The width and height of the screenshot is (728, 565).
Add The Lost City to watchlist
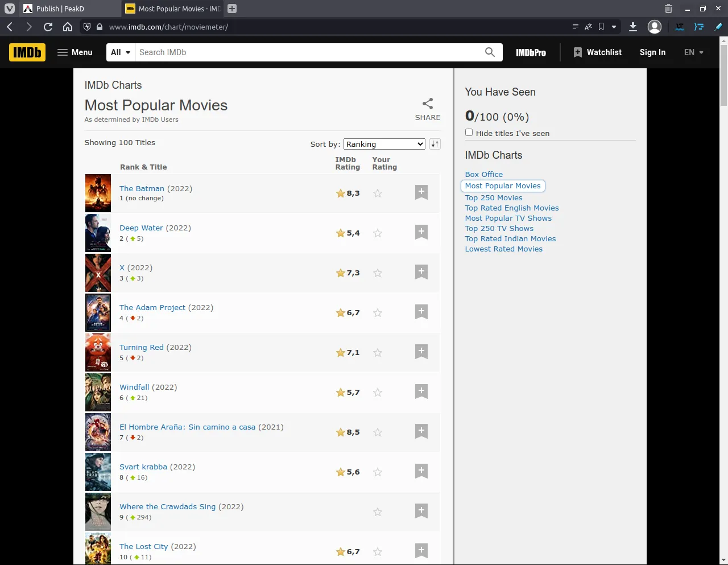coord(421,551)
